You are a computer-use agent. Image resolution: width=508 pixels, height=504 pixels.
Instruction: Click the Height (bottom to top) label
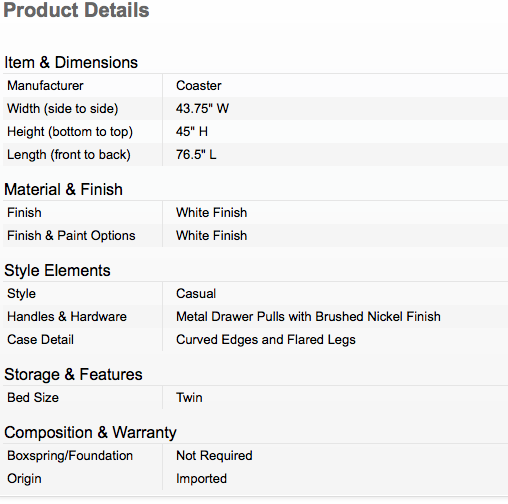pyautogui.click(x=70, y=132)
